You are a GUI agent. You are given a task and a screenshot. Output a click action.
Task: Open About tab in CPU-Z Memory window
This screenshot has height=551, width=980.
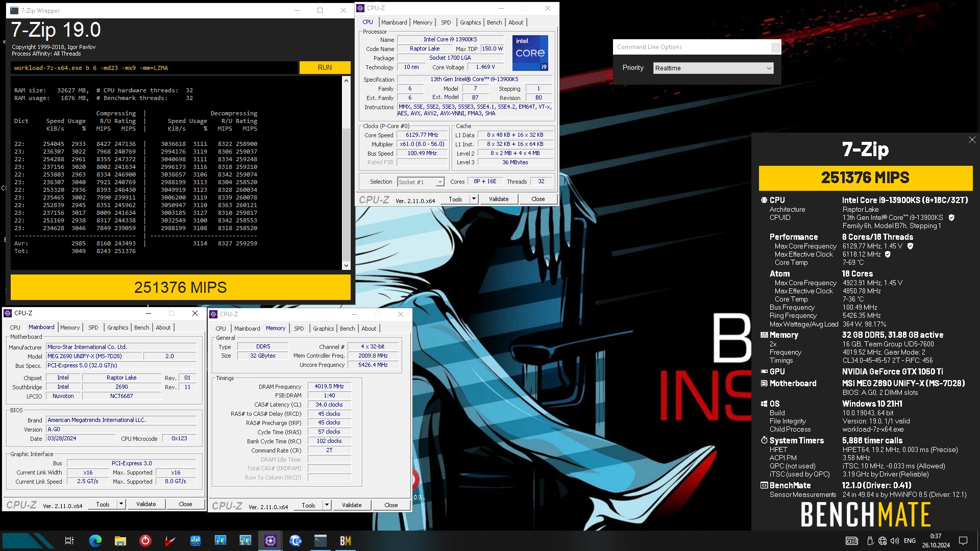click(369, 329)
